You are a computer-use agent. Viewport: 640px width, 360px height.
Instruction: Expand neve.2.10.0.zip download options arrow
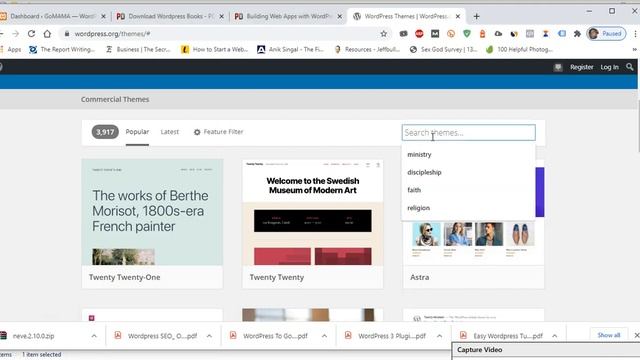click(x=94, y=336)
